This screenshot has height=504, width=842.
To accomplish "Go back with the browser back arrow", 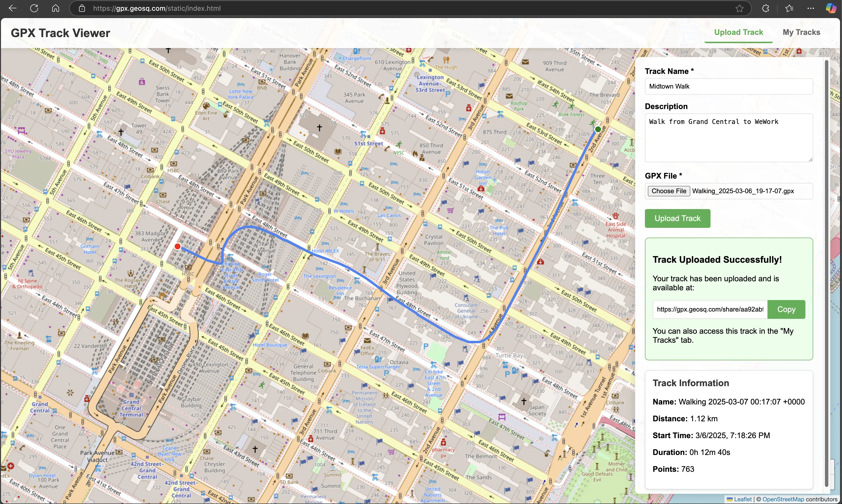I will coord(13,8).
